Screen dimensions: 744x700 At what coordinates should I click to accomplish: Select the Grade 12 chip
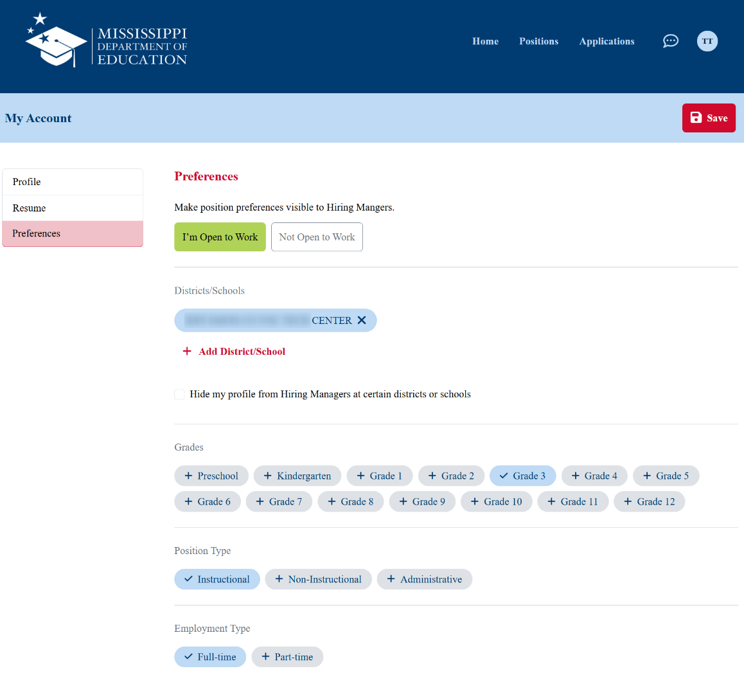pyautogui.click(x=649, y=501)
